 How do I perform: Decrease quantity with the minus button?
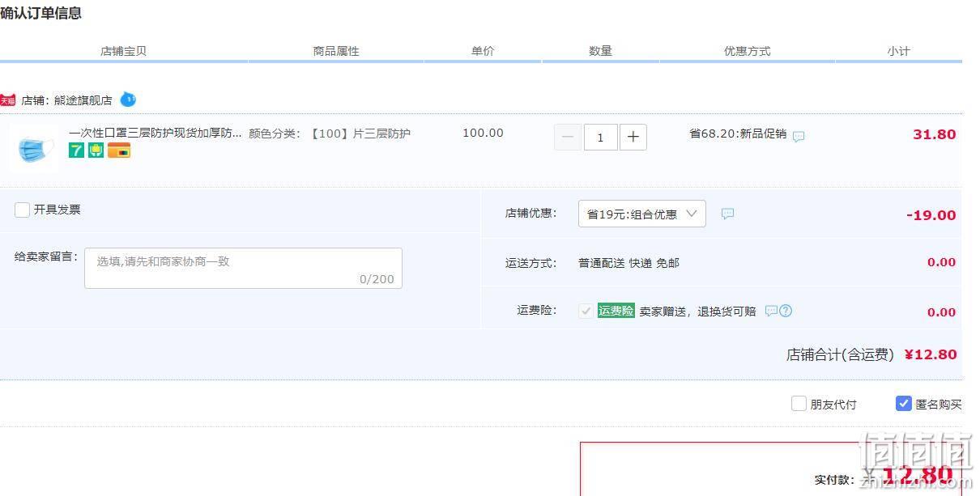pos(568,137)
